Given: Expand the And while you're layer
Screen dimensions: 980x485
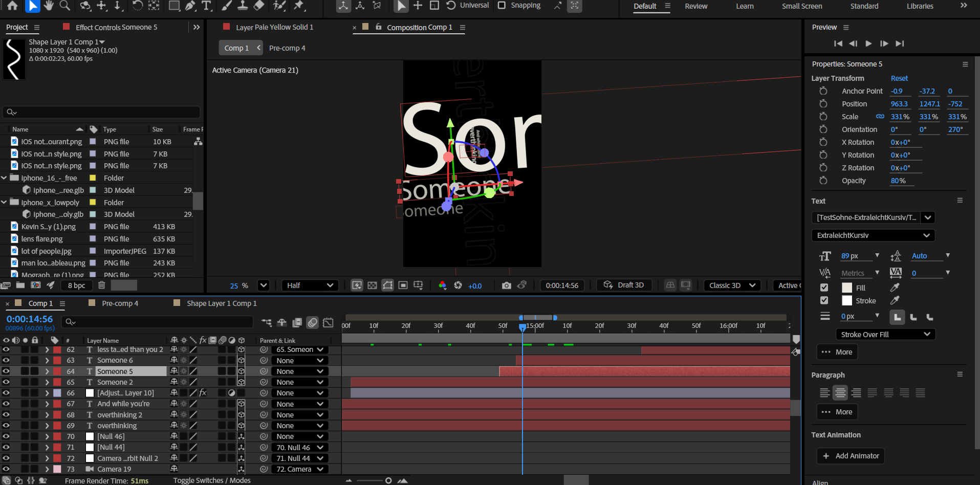Looking at the screenshot, I should coord(47,404).
